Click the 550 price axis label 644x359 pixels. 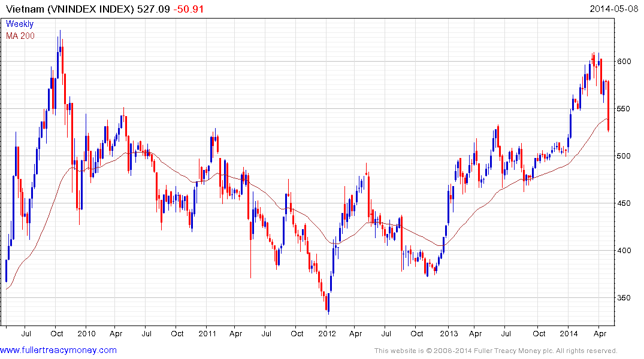click(x=624, y=109)
